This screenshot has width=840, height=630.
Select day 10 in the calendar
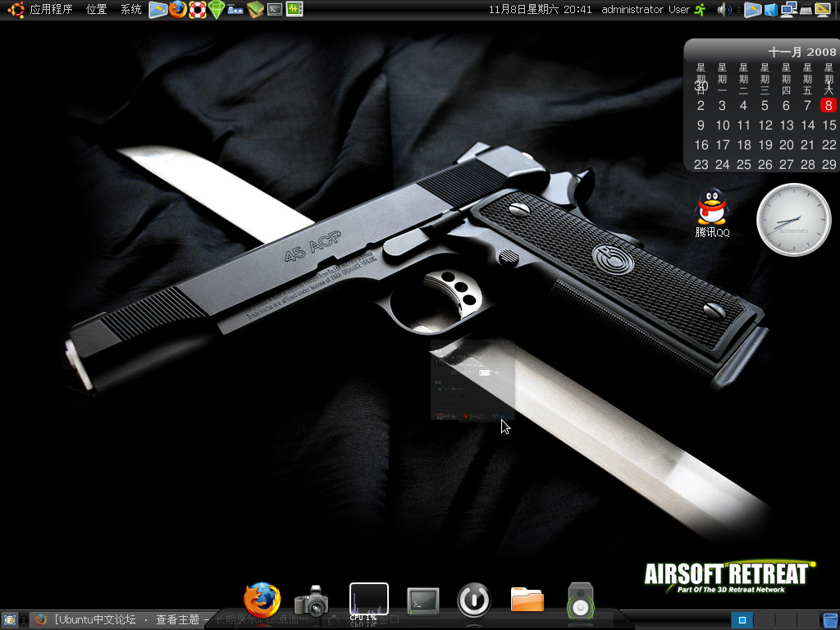tap(723, 126)
